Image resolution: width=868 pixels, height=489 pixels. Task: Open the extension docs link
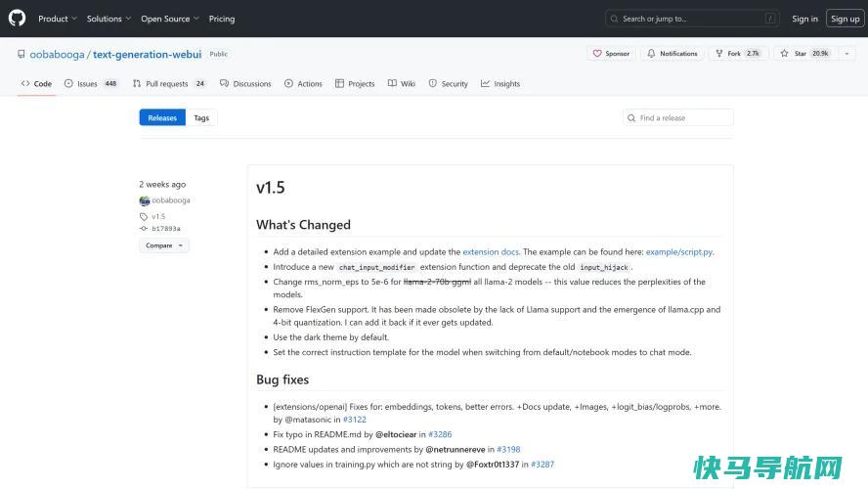click(x=491, y=251)
